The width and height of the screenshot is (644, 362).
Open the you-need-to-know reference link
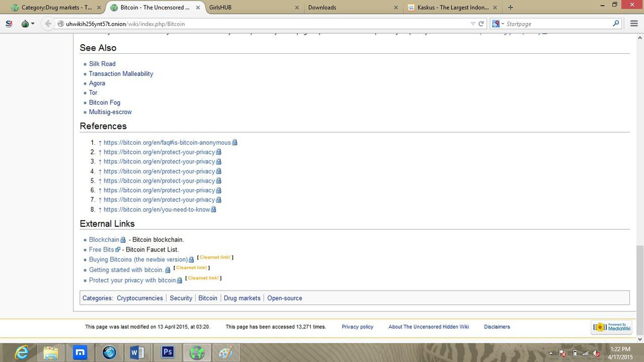tap(156, 209)
